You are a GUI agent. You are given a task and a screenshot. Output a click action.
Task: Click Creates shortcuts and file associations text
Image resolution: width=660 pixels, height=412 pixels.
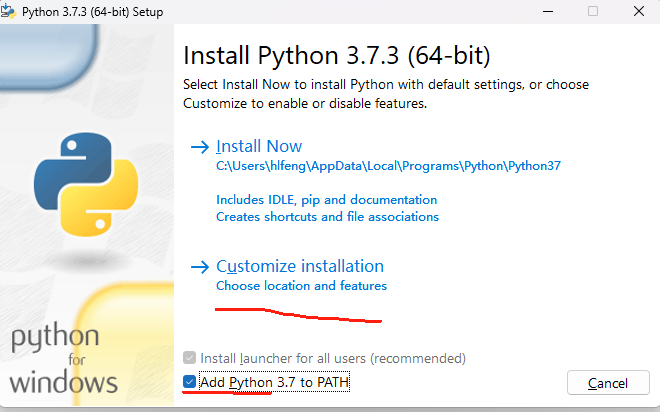[327, 217]
